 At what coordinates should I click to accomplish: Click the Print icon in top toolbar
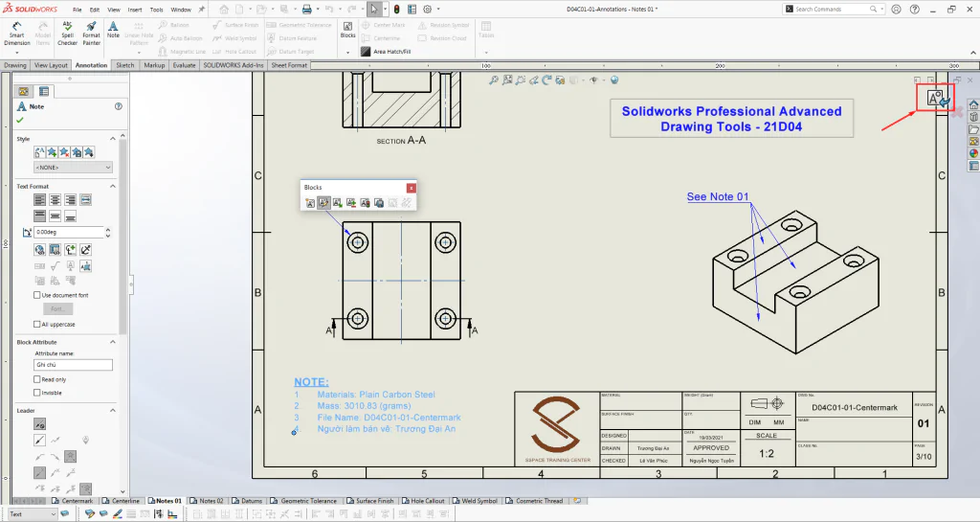pyautogui.click(x=307, y=10)
